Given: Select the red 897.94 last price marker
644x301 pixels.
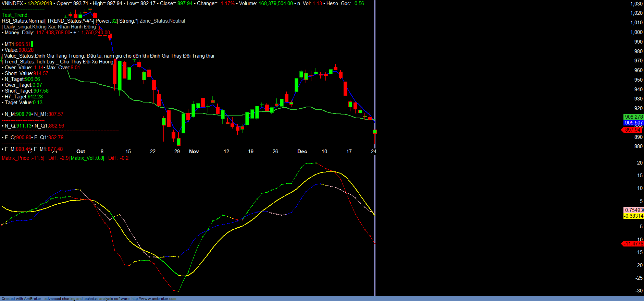Looking at the screenshot, I should 632,130.
